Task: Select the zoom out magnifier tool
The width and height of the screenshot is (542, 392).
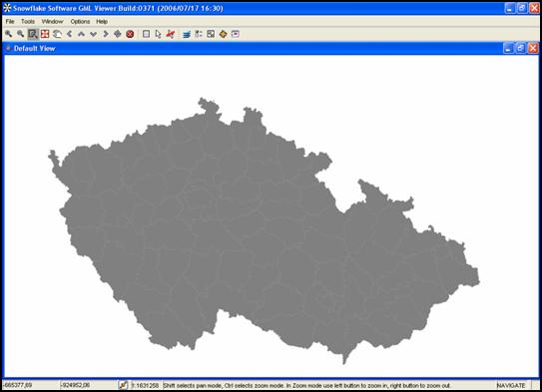Action: pos(20,34)
